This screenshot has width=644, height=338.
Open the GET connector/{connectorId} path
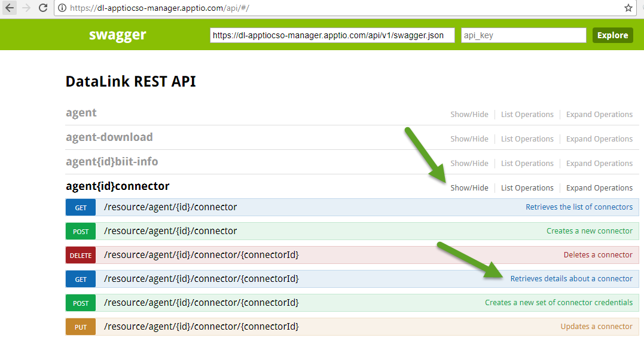pos(202,278)
